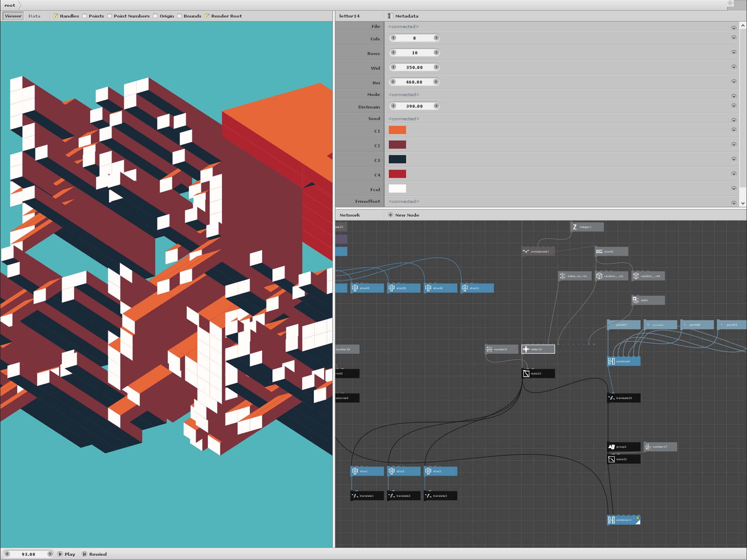Toggle the Render Root checkbox
This screenshot has height=560, width=747.
(x=207, y=16)
